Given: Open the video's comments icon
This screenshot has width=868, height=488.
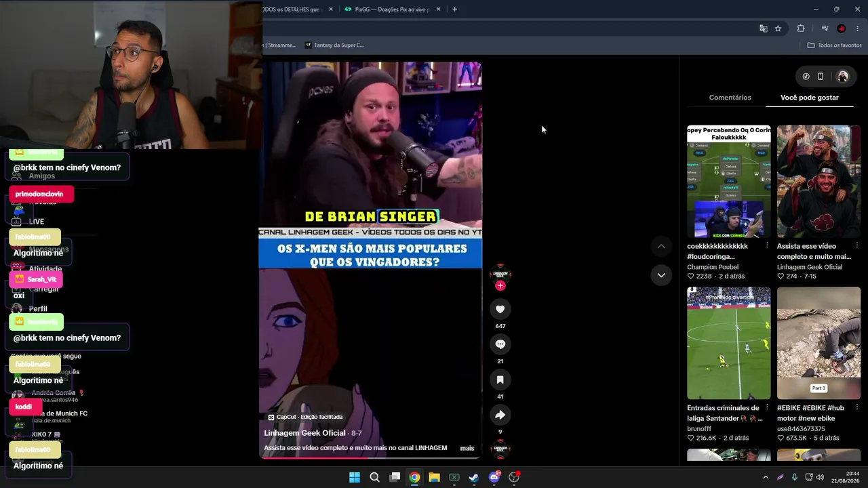Looking at the screenshot, I should point(500,344).
